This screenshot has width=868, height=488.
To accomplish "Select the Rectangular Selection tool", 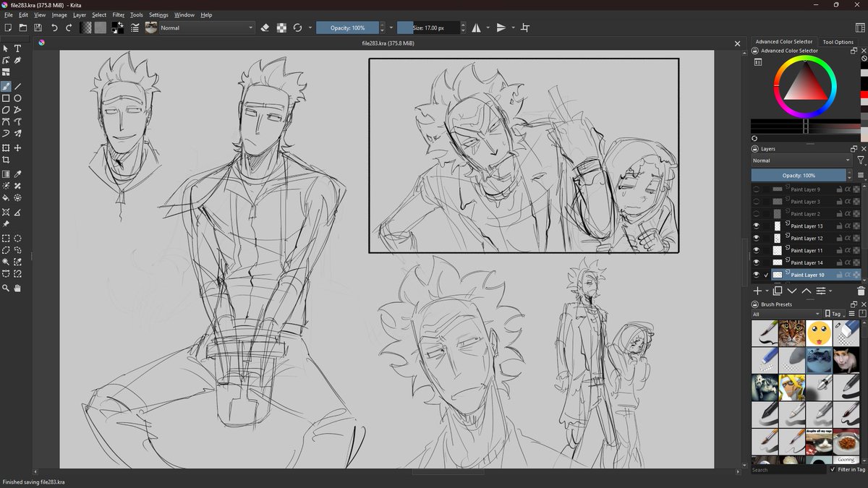I will click(6, 238).
